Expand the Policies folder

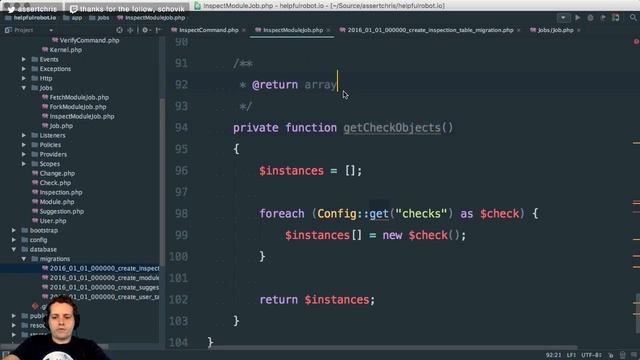[x=24, y=145]
